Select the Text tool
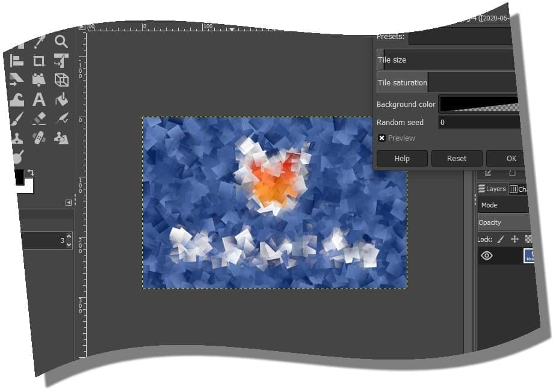 39,99
